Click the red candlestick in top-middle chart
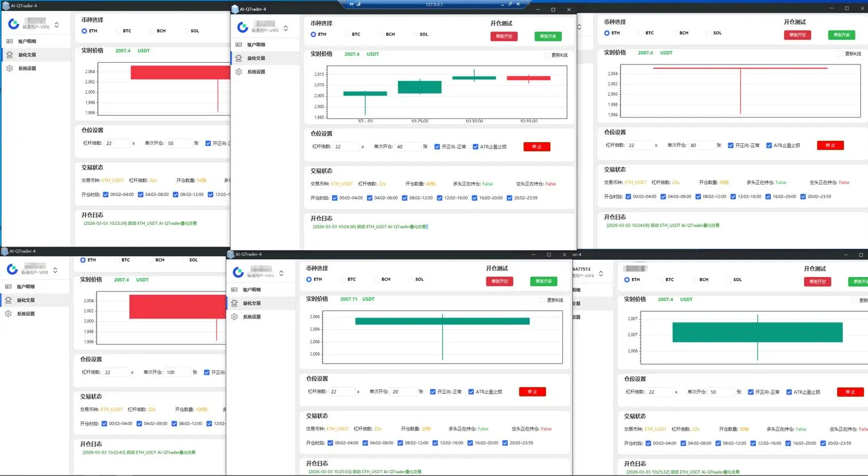868x476 pixels. click(x=528, y=78)
